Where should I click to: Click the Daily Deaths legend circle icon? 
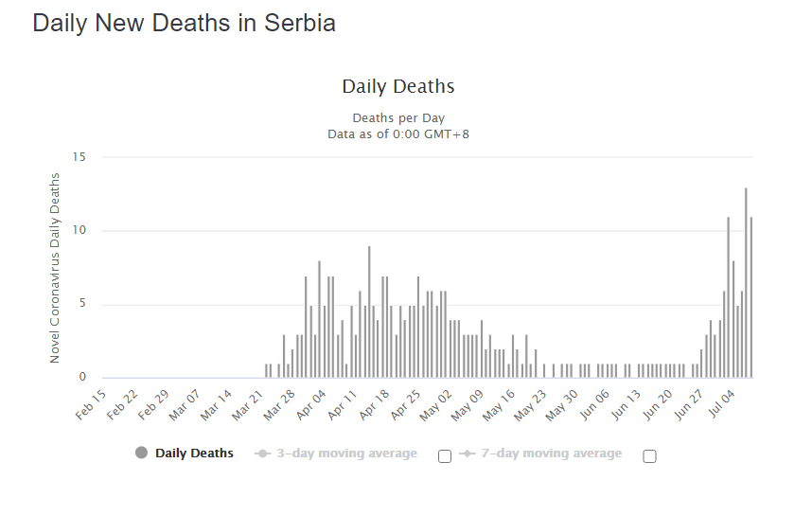[x=142, y=454]
